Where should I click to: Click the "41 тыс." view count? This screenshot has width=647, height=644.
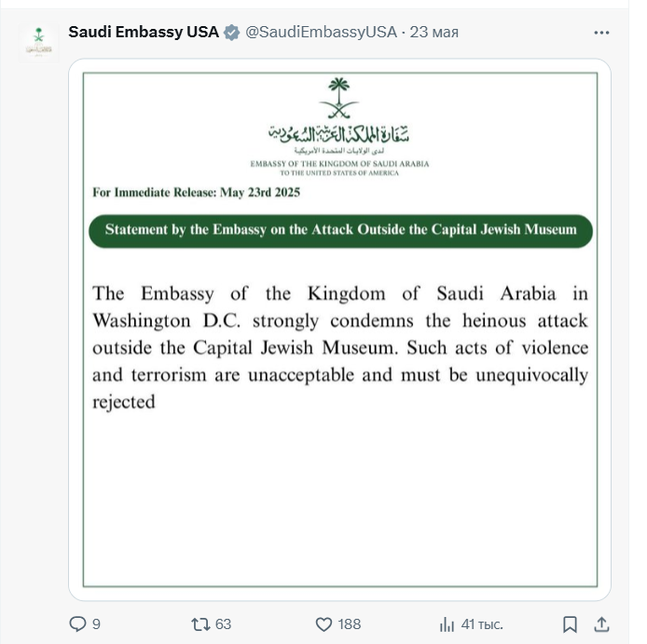482,623
